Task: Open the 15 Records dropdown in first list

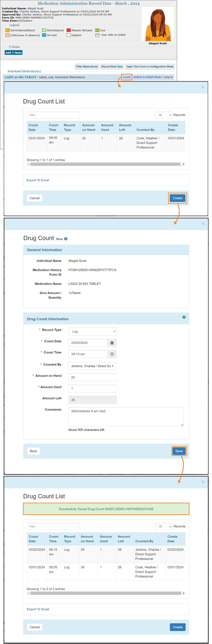Action: pyautogui.click(x=163, y=115)
